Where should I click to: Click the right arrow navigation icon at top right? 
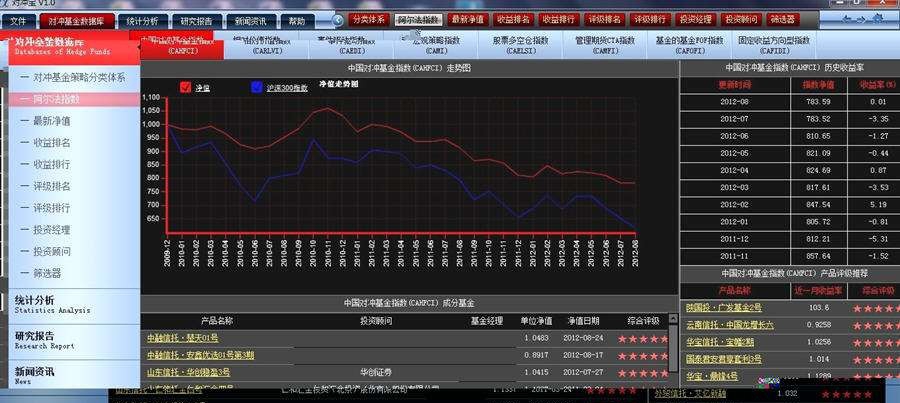[x=860, y=21]
